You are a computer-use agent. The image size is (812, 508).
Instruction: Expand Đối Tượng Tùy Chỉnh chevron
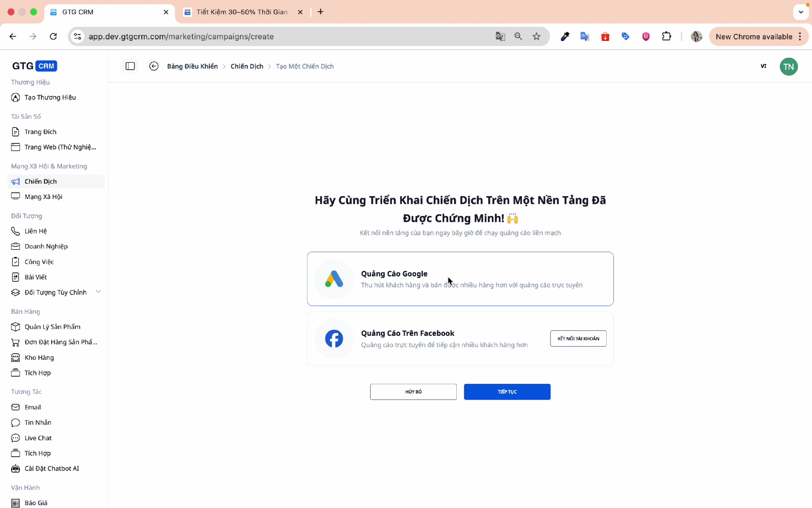(x=99, y=292)
